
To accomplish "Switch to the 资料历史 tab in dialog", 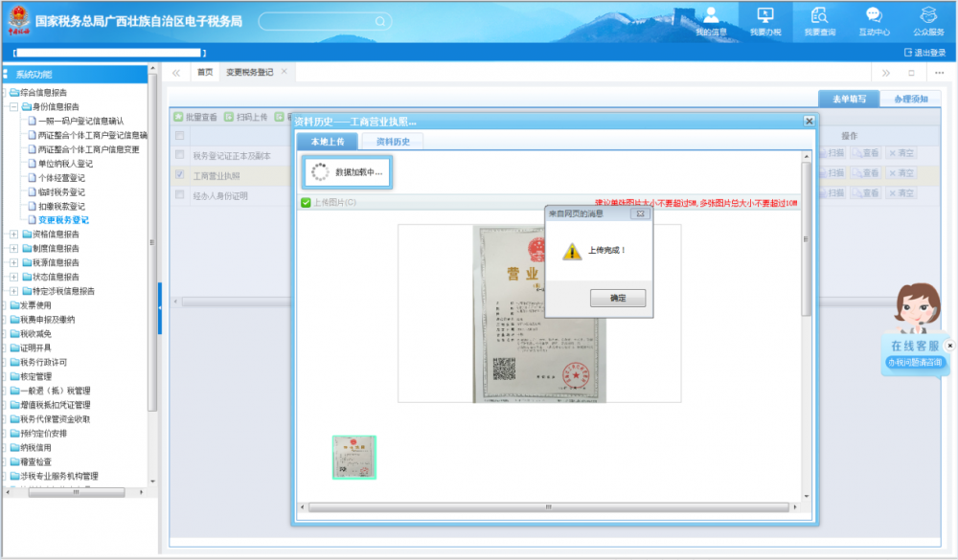I will click(x=393, y=142).
